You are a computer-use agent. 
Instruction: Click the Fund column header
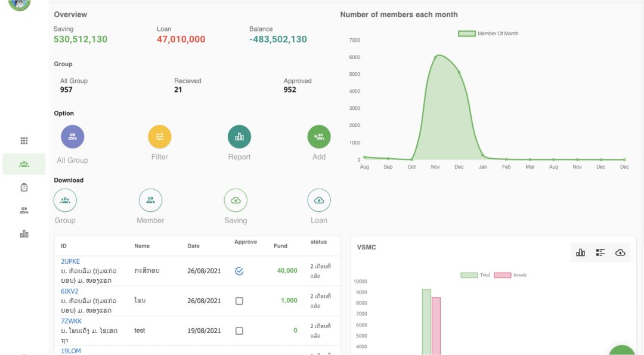tap(280, 246)
